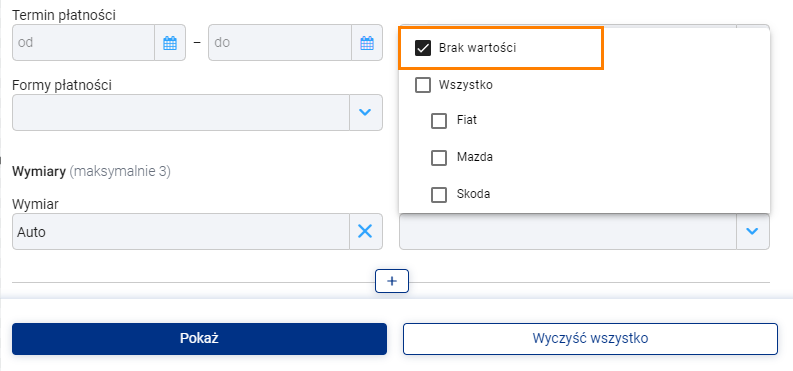Click the Wyczyść wszystko button
The width and height of the screenshot is (793, 371).
(590, 339)
